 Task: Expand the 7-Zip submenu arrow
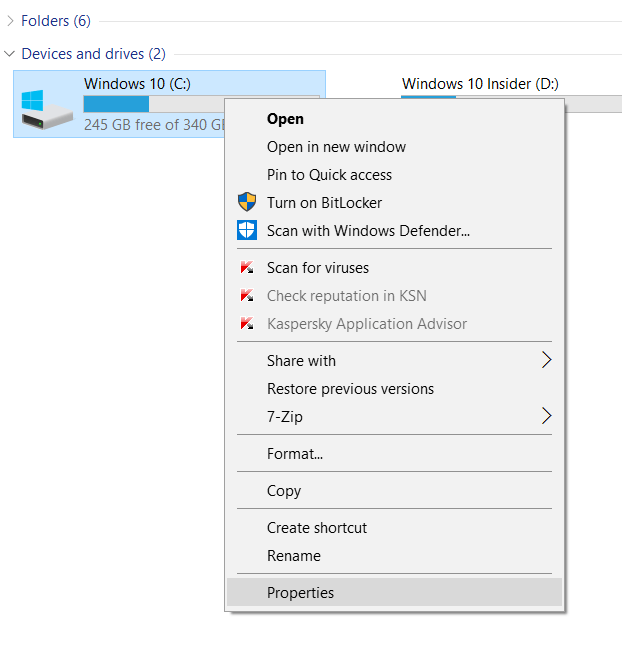(546, 416)
